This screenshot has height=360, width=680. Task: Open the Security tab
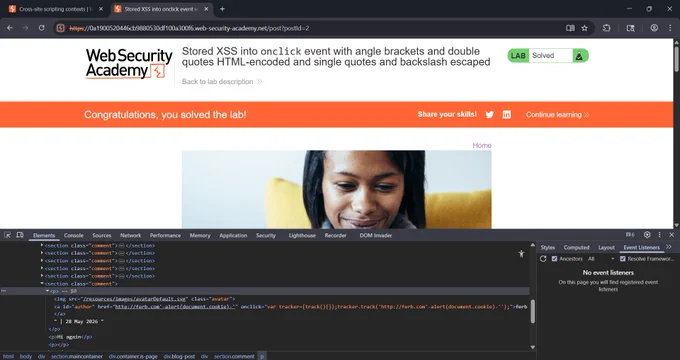266,235
